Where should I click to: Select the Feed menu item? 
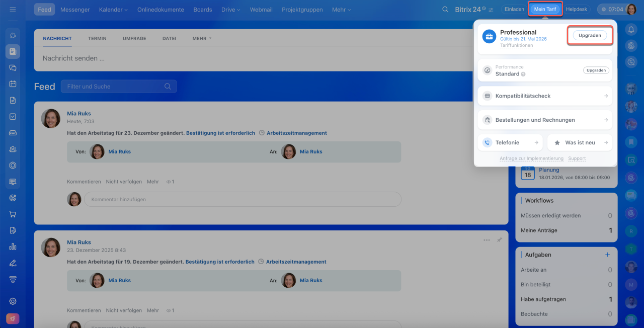click(45, 10)
